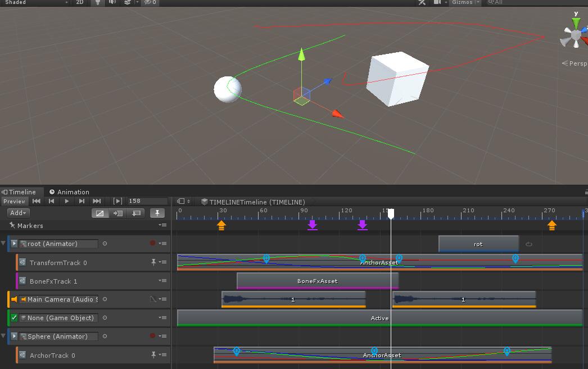Image resolution: width=588 pixels, height=369 pixels.
Task: Select the Ripple edit mode icon
Action: click(x=117, y=213)
